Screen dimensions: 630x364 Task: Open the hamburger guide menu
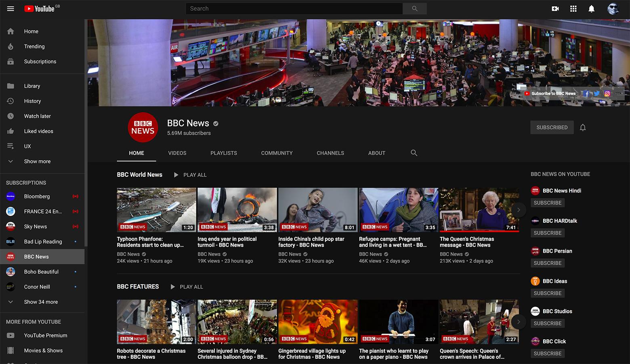coord(10,8)
